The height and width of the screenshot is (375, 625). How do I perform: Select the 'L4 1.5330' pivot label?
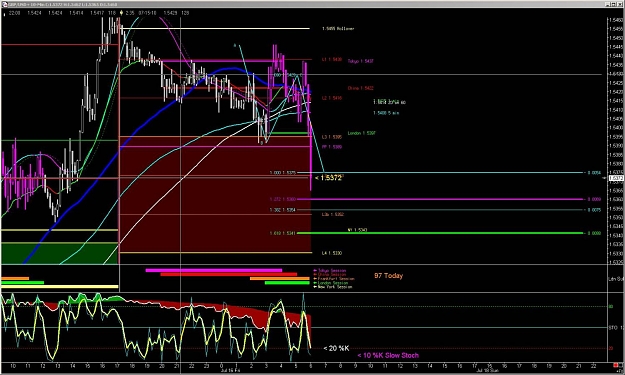tap(332, 253)
